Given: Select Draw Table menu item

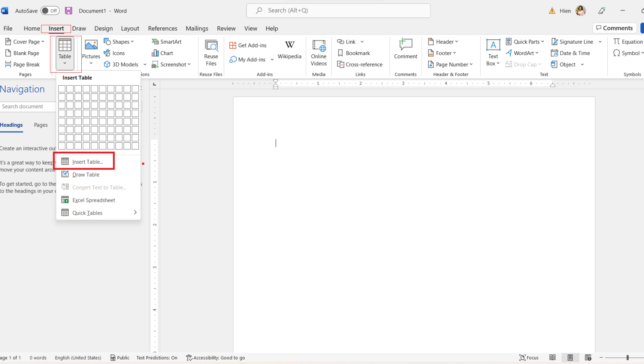Looking at the screenshot, I should [x=98, y=175].
